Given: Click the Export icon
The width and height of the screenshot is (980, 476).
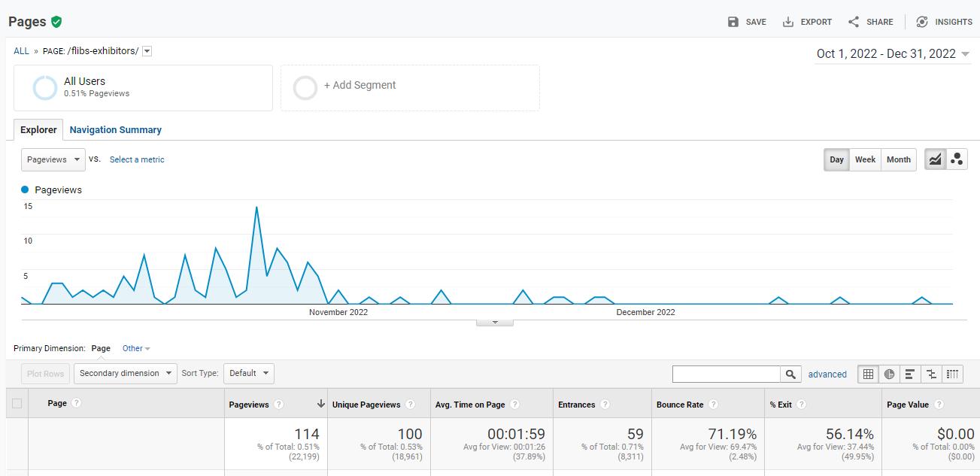Looking at the screenshot, I should [788, 22].
